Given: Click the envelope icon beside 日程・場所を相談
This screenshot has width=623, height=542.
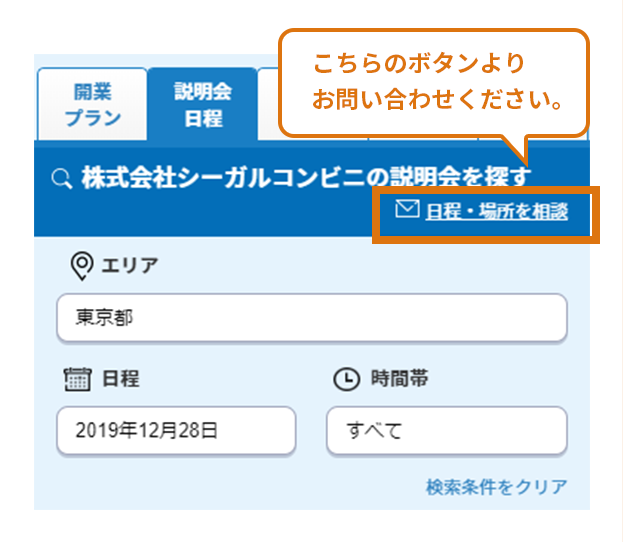Looking at the screenshot, I should [x=406, y=210].
